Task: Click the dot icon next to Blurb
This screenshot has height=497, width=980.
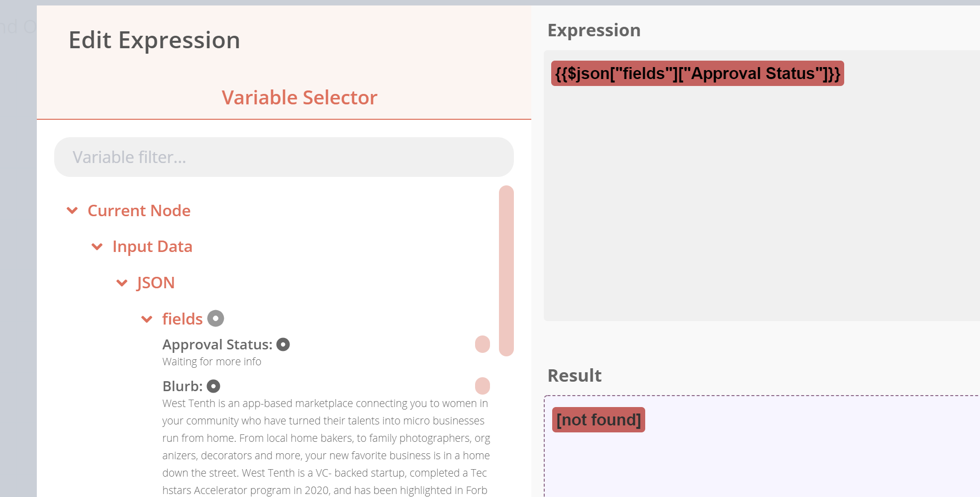Action: coord(213,386)
